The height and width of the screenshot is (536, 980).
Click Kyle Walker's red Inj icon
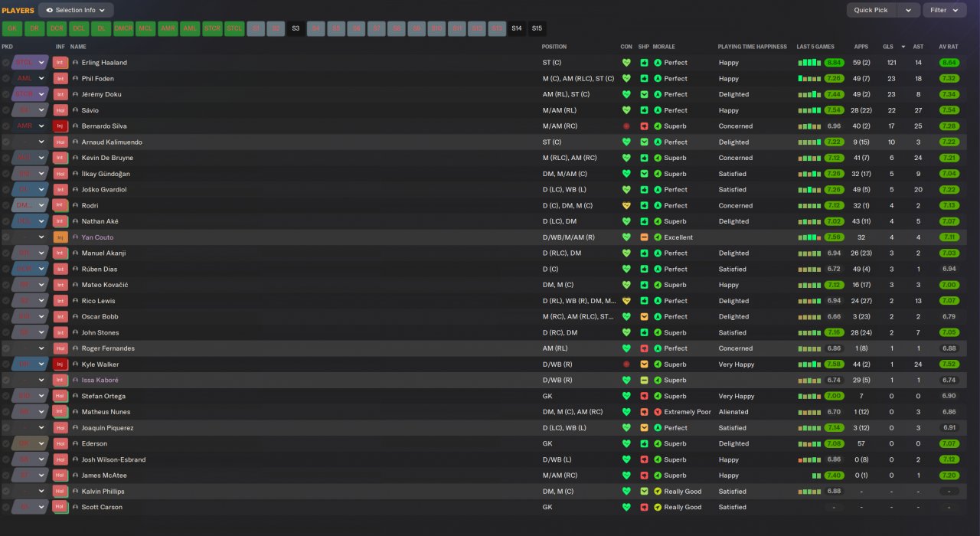[60, 364]
